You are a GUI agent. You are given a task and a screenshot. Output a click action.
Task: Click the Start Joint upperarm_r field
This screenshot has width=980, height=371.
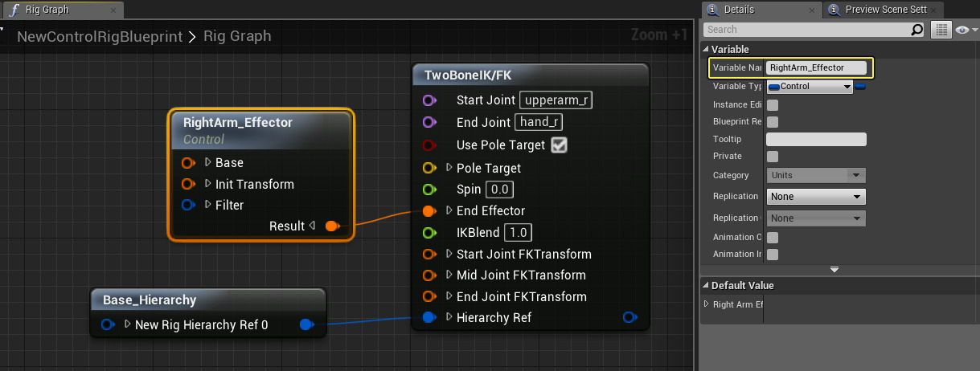(556, 100)
